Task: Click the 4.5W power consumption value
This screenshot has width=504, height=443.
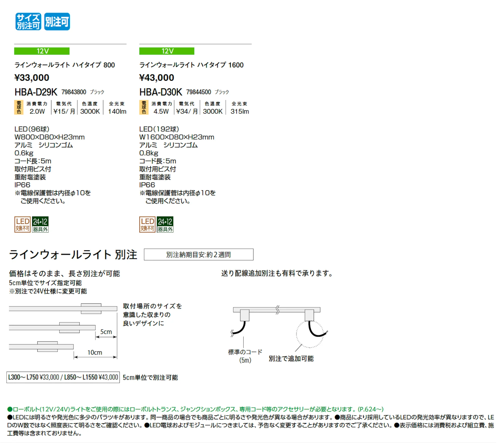Action: [x=161, y=111]
